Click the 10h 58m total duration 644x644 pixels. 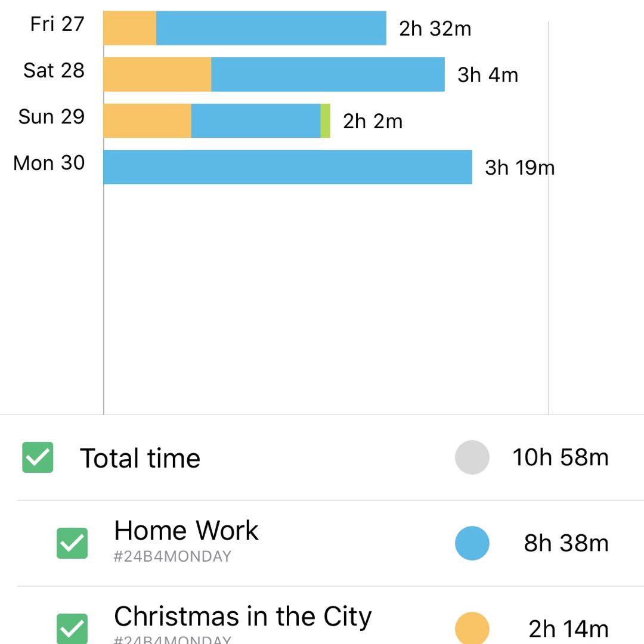pos(561,457)
